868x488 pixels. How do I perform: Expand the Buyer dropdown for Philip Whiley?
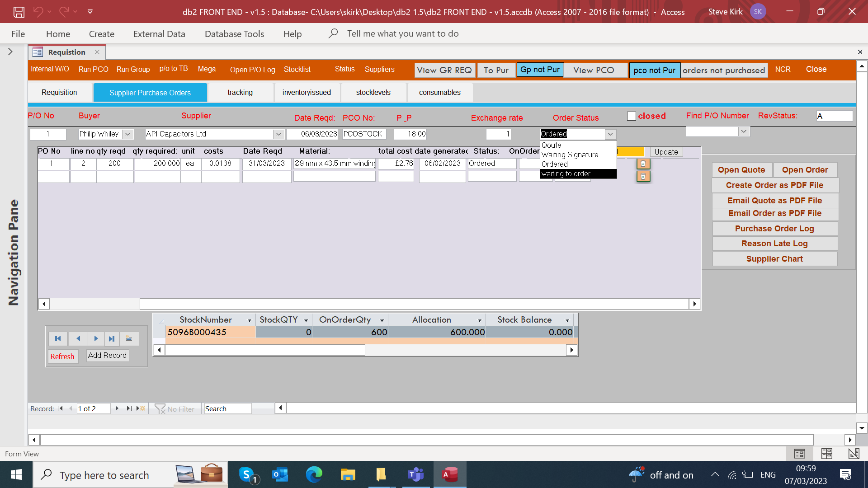pos(128,134)
